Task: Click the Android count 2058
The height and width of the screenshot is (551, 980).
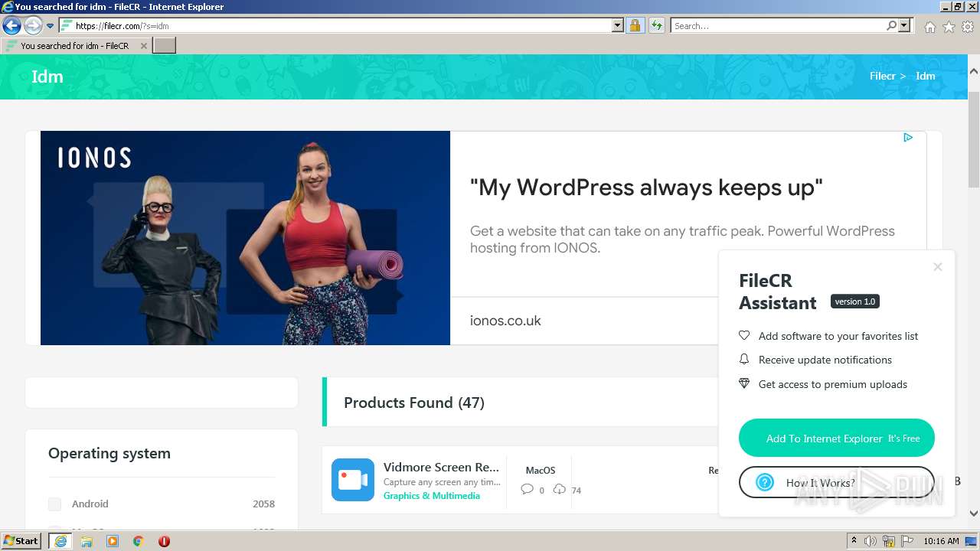Action: coord(263,504)
